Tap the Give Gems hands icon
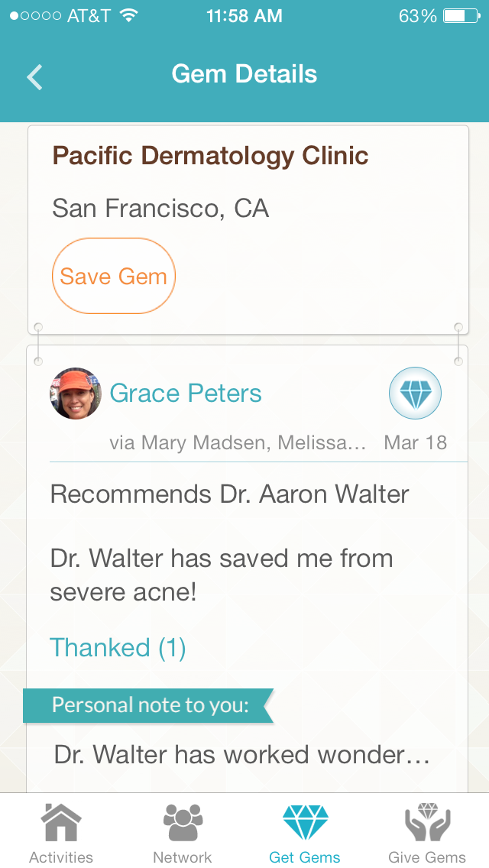 (x=427, y=823)
